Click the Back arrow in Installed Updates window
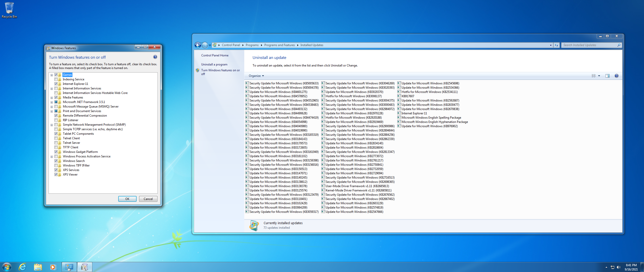 [198, 45]
